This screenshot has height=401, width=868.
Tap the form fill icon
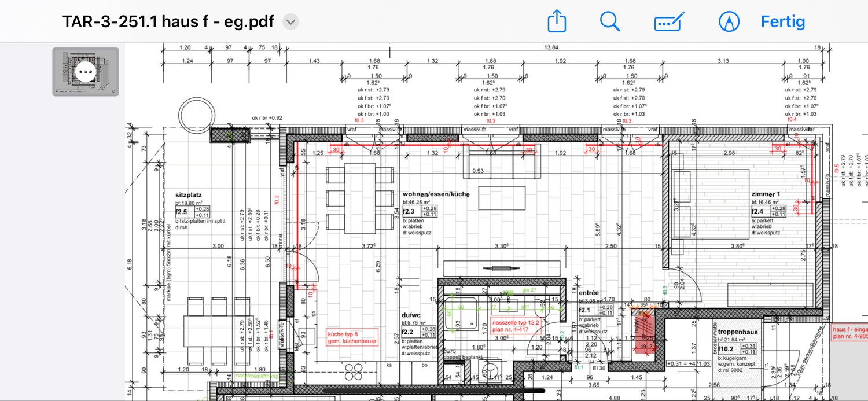(x=668, y=22)
